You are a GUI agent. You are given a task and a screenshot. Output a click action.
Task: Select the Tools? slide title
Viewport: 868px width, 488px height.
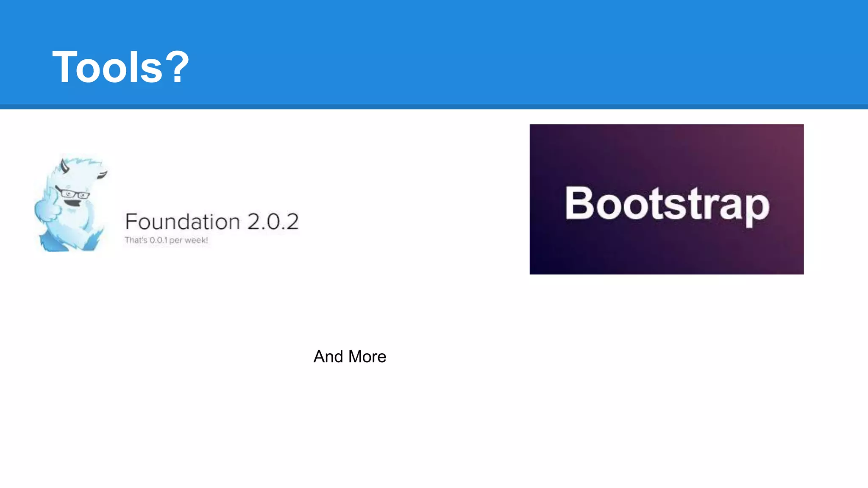coord(120,67)
